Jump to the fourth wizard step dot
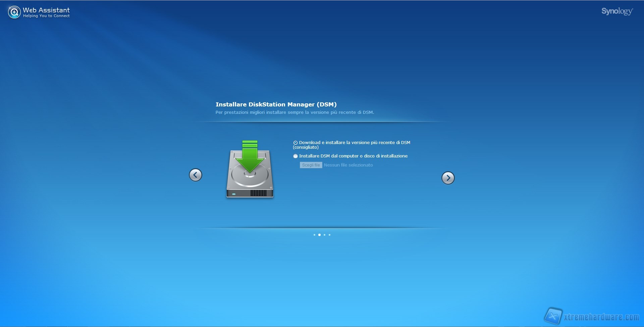Image resolution: width=644 pixels, height=327 pixels. pos(330,235)
